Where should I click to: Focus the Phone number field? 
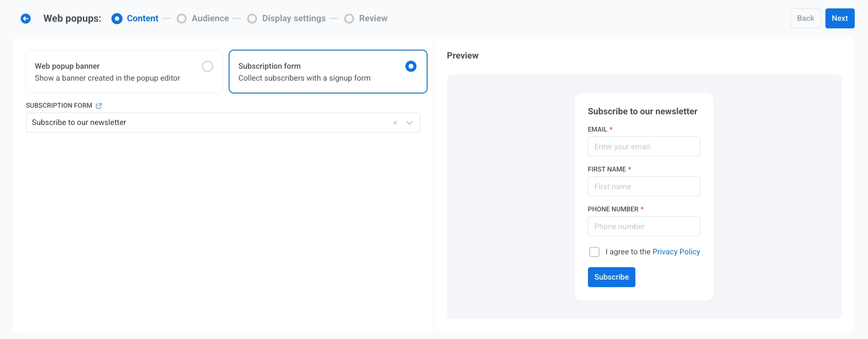644,226
